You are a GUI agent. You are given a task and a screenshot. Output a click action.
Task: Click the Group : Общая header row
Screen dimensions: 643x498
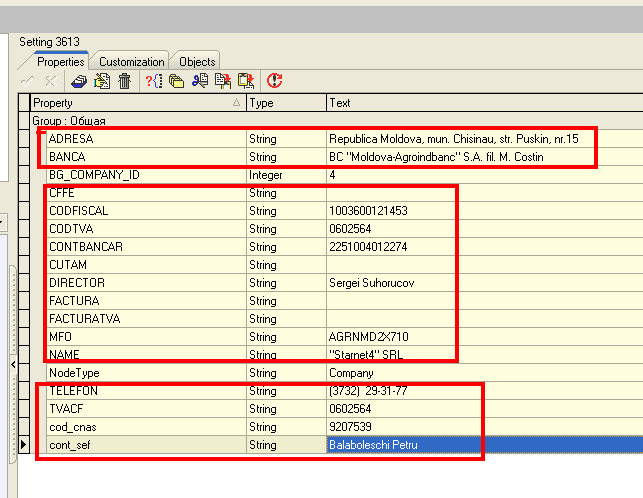(336, 121)
